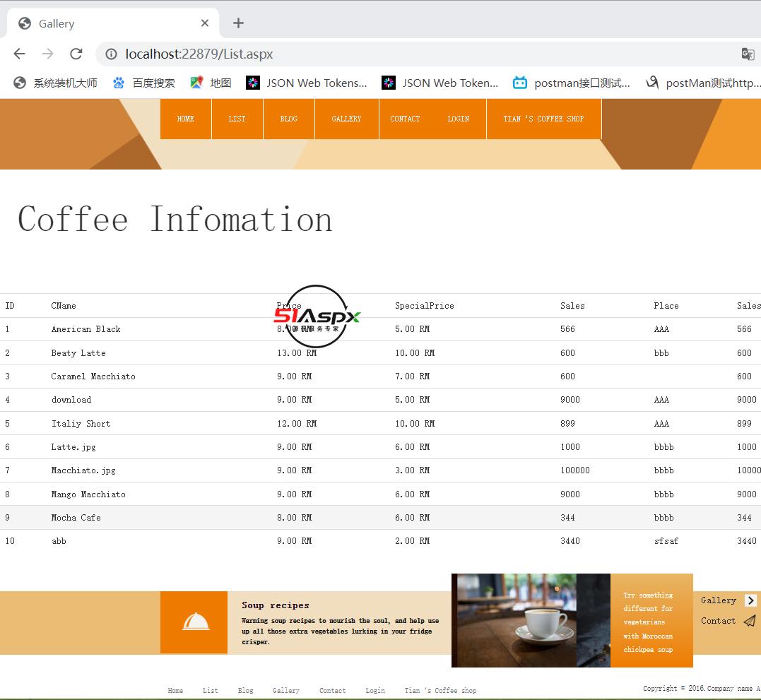The image size is (761, 700).
Task: Click the Gallery arrow icon in footer
Action: tap(750, 600)
